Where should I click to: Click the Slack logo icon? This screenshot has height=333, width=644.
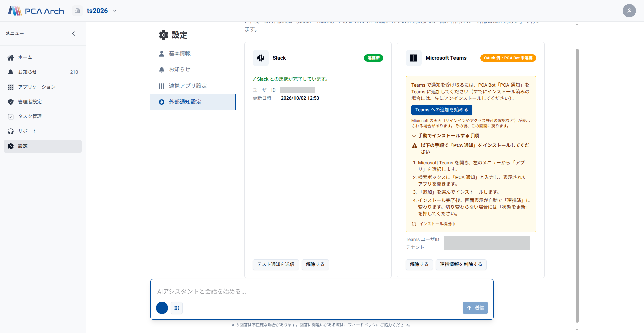coord(261,58)
